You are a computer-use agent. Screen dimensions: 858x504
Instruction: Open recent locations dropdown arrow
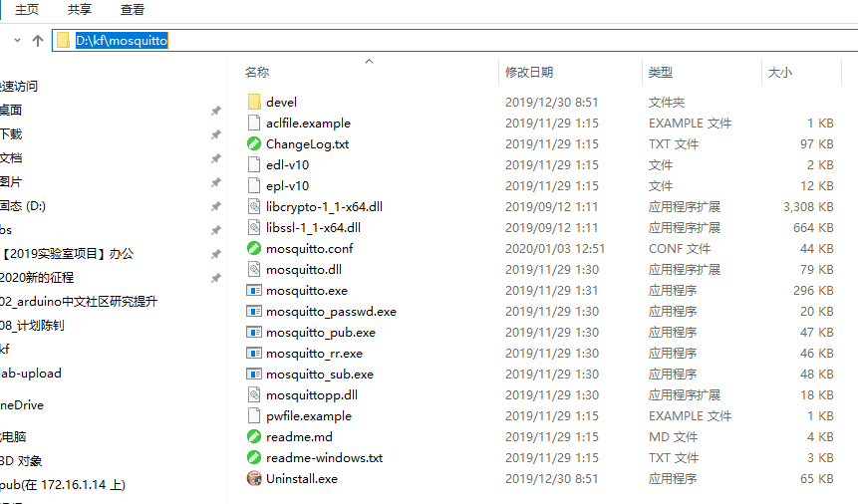18,40
